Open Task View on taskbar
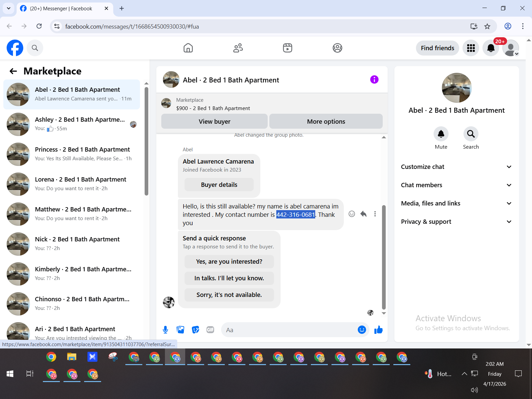The image size is (532, 399). (30, 374)
